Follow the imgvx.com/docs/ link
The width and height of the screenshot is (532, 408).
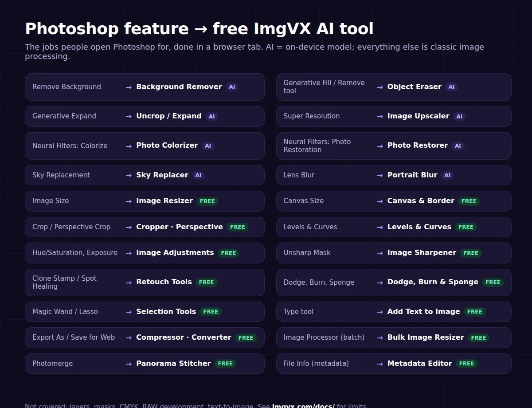pyautogui.click(x=303, y=406)
